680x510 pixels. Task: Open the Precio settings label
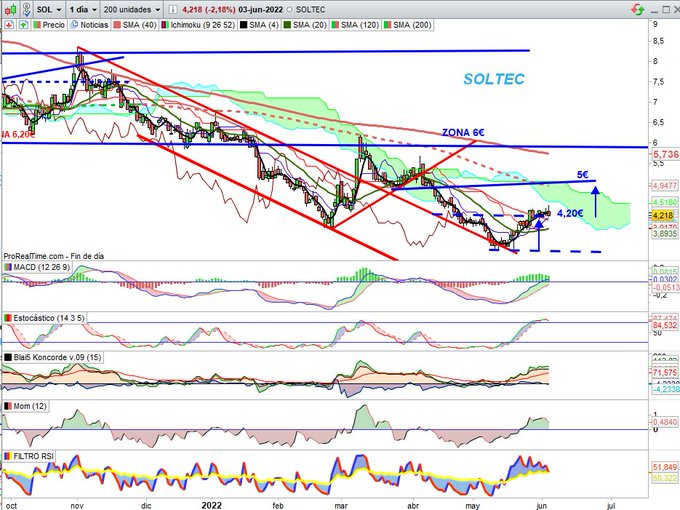click(x=53, y=25)
